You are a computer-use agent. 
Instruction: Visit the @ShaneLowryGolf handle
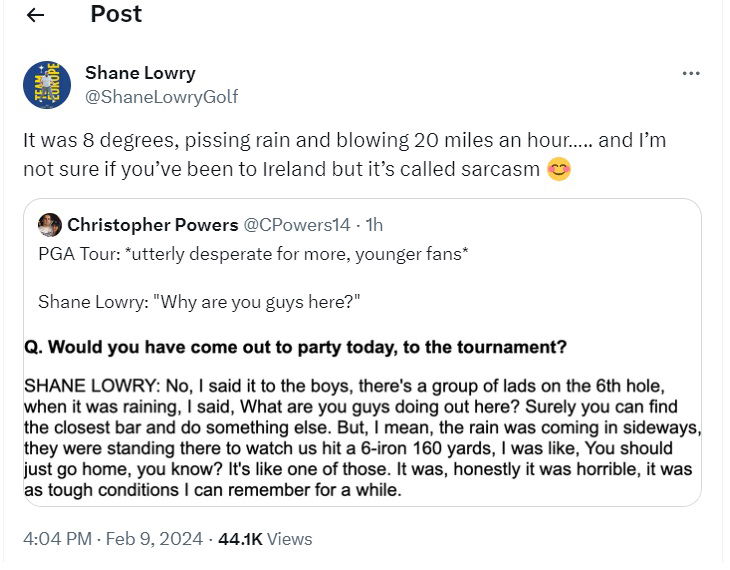[161, 96]
